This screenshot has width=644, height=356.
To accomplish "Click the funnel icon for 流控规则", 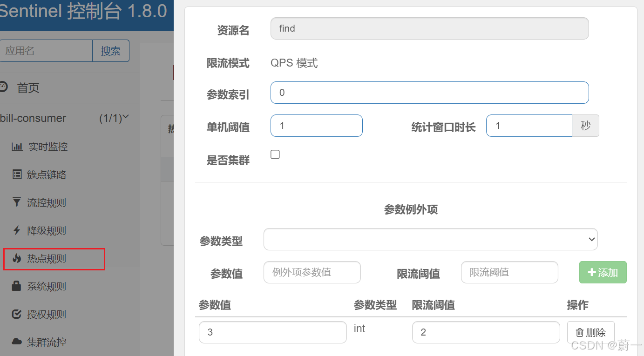I will pos(17,202).
